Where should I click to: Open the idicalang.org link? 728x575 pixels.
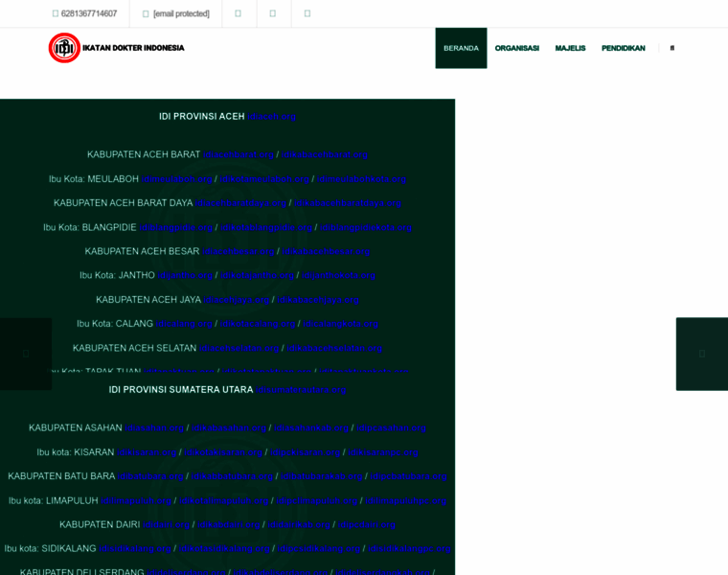(x=184, y=324)
